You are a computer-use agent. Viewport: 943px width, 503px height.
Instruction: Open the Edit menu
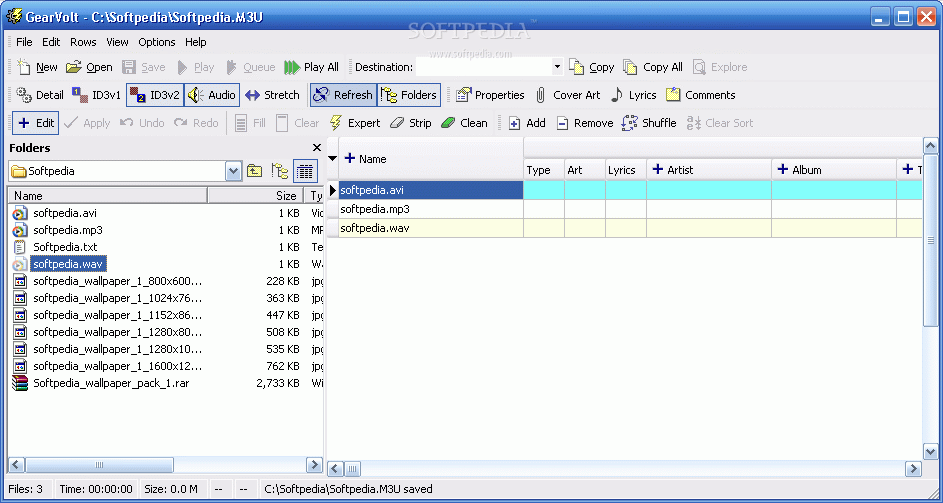tap(51, 42)
